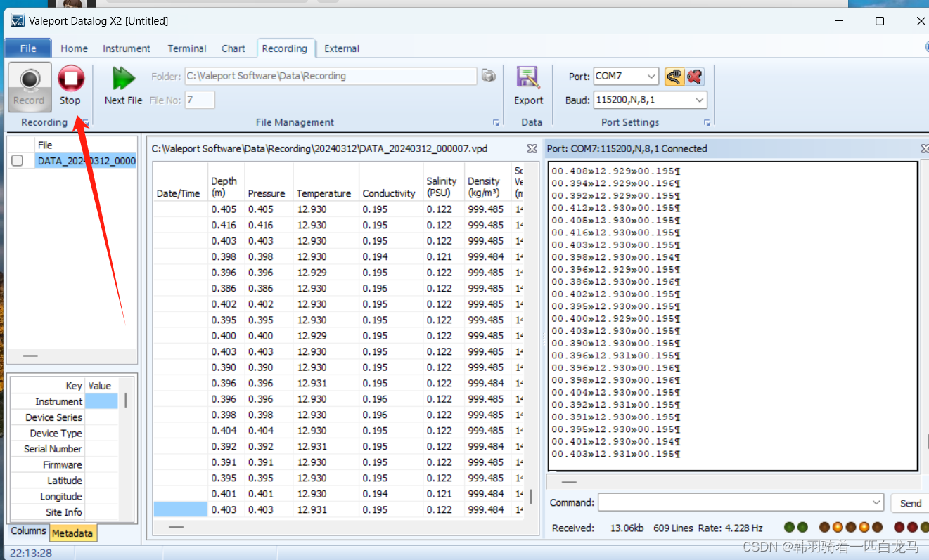Click the yellow connect port plug icon
This screenshot has height=560, width=929.
pos(674,77)
